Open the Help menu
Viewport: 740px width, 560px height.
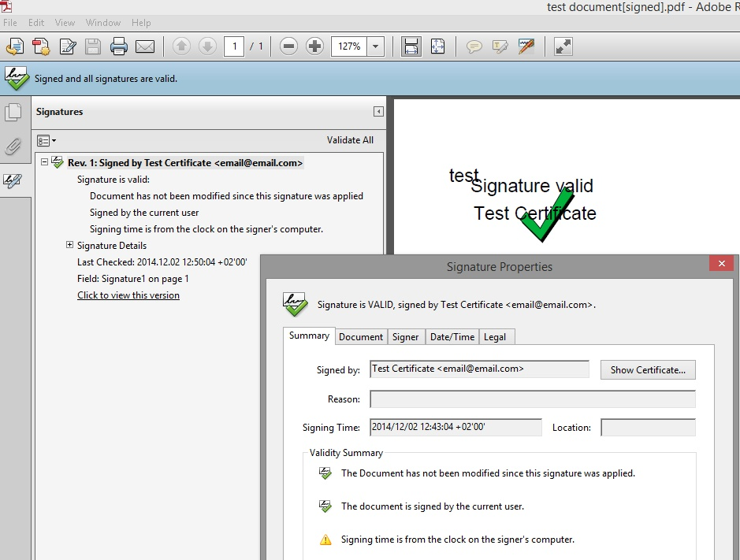click(x=140, y=23)
